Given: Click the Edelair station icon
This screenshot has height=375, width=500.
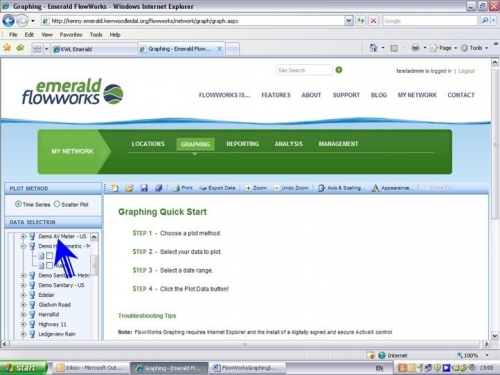Looking at the screenshot, I should 32,295.
